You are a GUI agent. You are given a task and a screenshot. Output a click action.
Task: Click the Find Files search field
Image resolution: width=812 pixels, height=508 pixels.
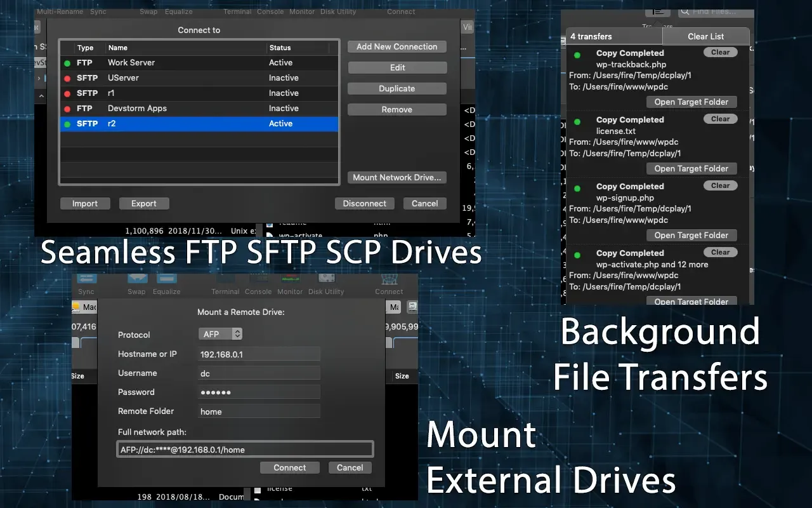(x=716, y=12)
